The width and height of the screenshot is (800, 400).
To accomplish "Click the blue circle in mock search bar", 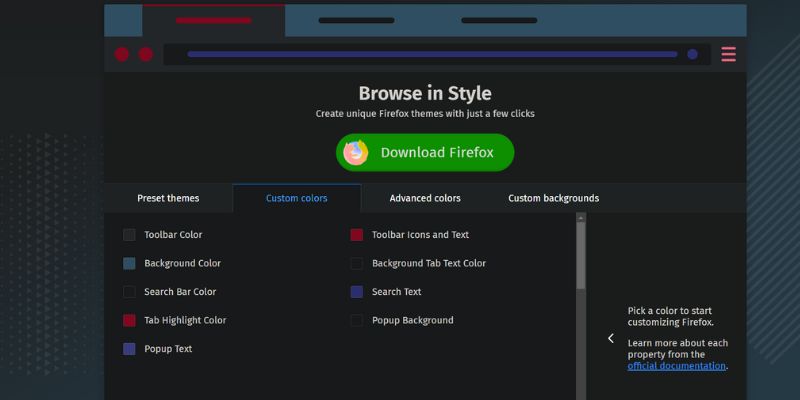I will coord(692,54).
